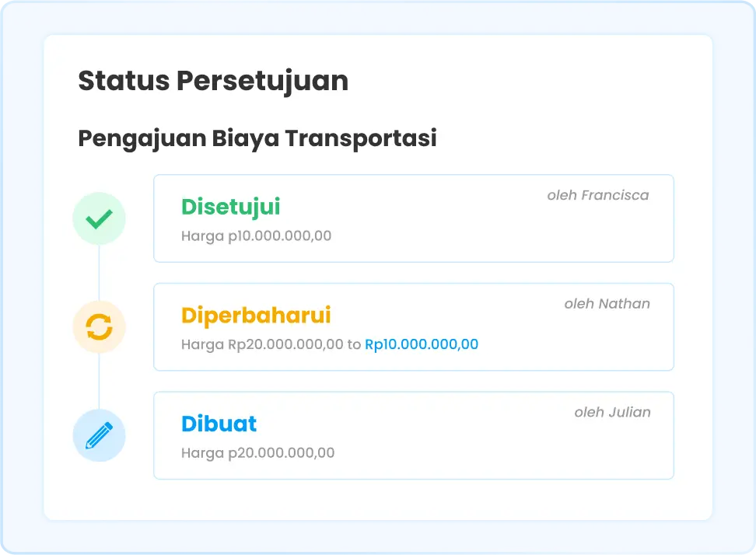Click the oleh Francisca author label
Screen dimensions: 756x555
pos(598,195)
